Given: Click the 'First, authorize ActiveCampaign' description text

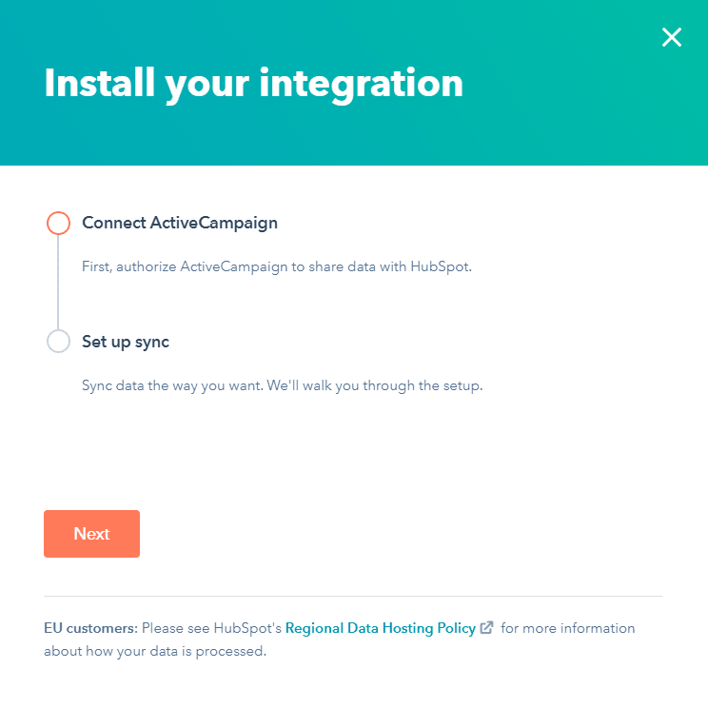Looking at the screenshot, I should 277,267.
